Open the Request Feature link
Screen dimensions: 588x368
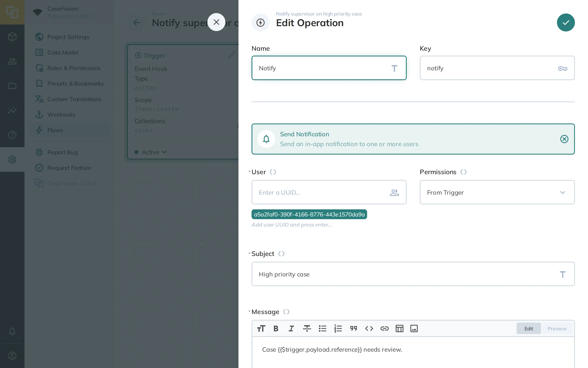(69, 168)
